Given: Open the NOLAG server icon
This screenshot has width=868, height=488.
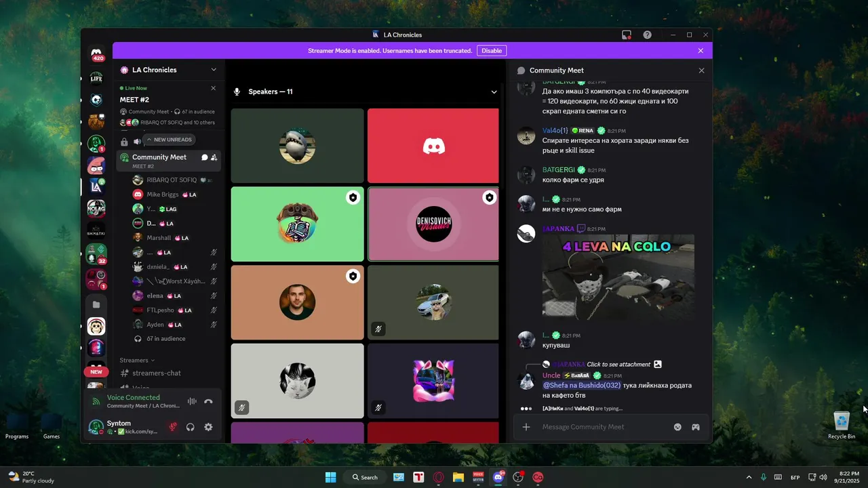Looking at the screenshot, I should pyautogui.click(x=96, y=209).
